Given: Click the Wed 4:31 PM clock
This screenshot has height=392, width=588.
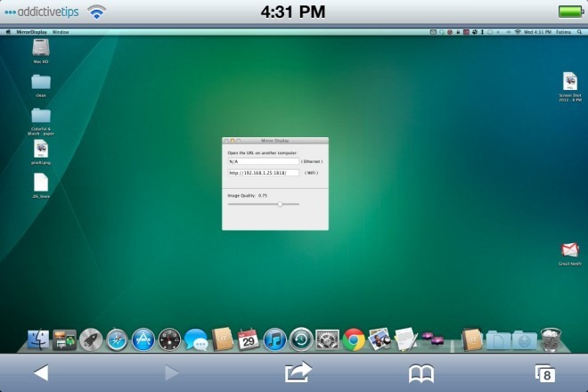Looking at the screenshot, I should pyautogui.click(x=537, y=32).
